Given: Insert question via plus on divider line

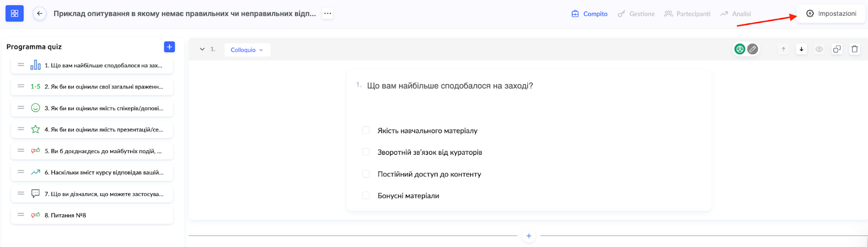Looking at the screenshot, I should click(528, 236).
